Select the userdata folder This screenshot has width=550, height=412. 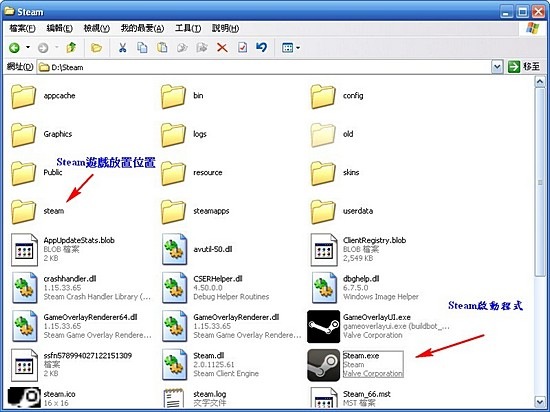(x=342, y=211)
